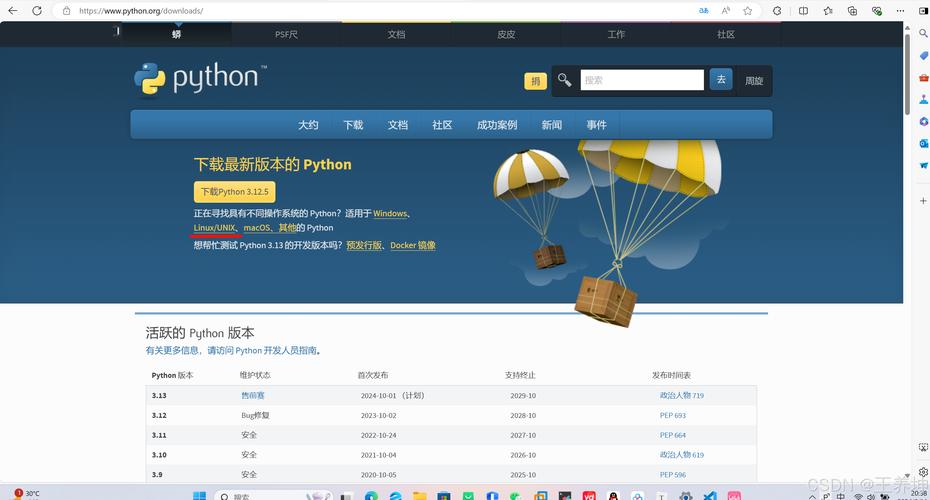This screenshot has width=930, height=500.
Task: View site information via the lock icon
Action: pyautogui.click(x=67, y=11)
